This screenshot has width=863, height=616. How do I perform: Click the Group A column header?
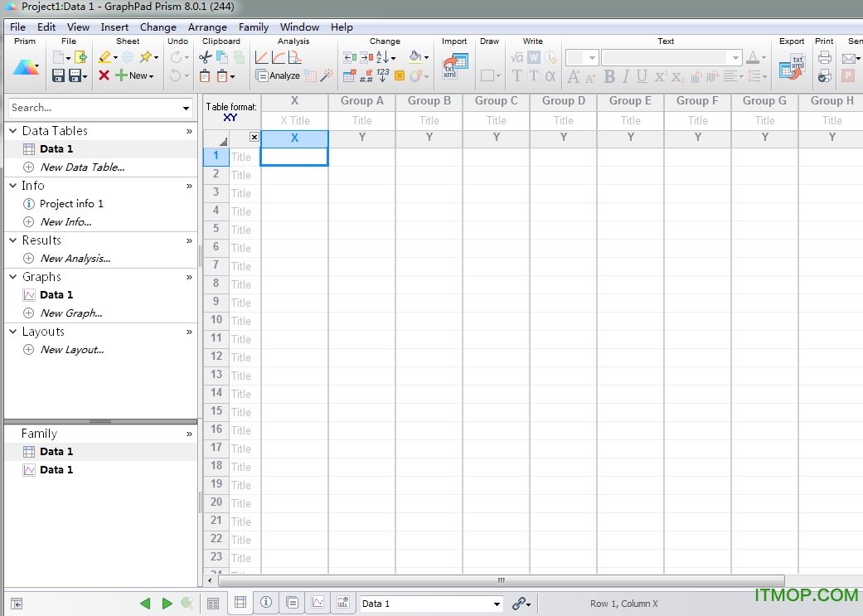pos(361,101)
